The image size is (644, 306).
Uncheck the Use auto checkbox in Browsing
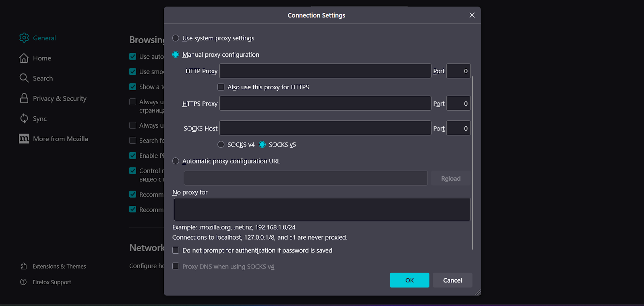pos(132,56)
